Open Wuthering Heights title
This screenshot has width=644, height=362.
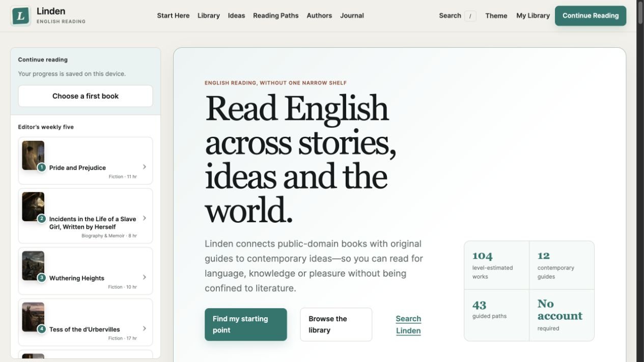(x=77, y=278)
